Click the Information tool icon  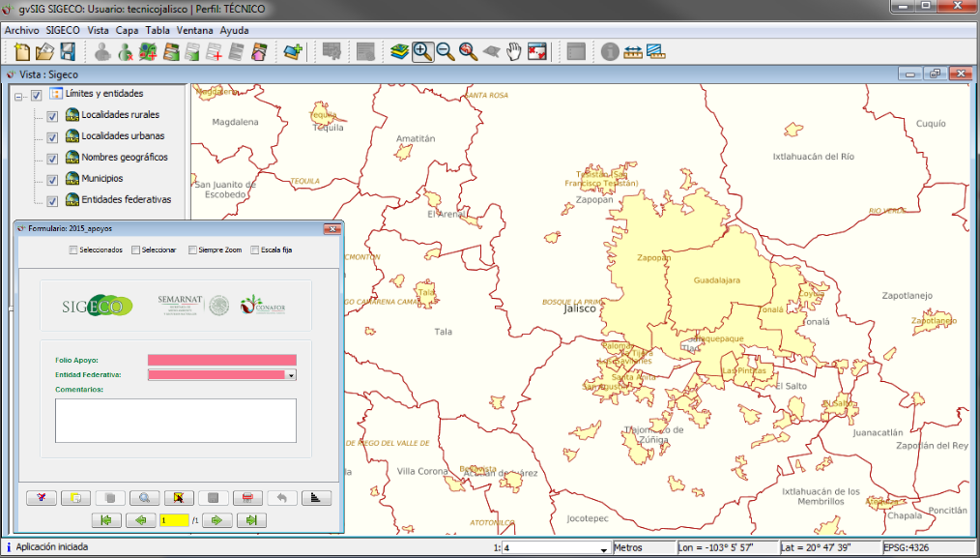610,51
